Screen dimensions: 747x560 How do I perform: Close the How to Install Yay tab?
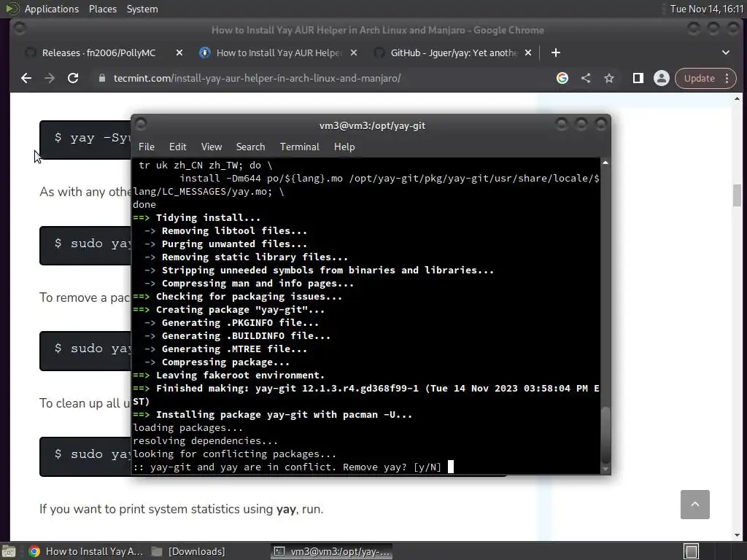coord(354,52)
